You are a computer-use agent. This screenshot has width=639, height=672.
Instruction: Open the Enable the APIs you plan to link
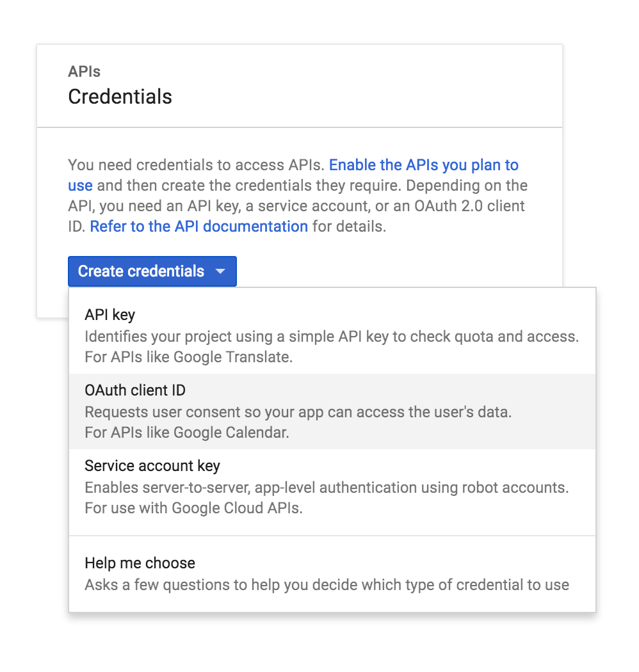click(x=424, y=165)
